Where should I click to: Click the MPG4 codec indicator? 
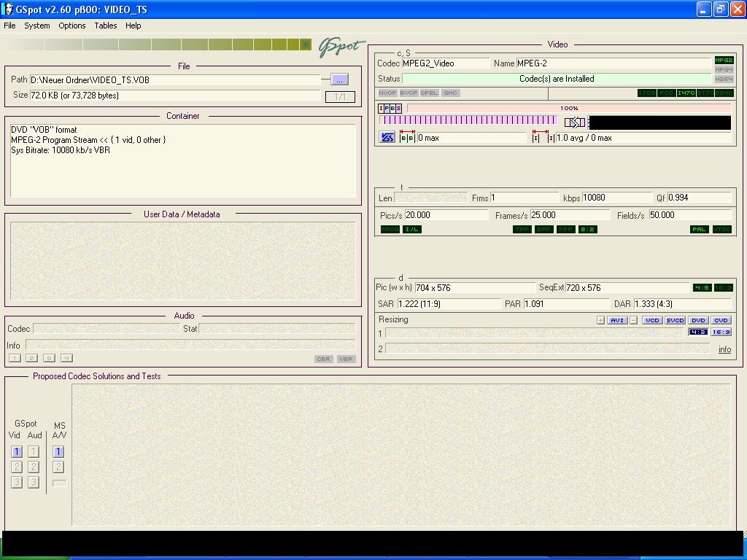click(x=724, y=69)
